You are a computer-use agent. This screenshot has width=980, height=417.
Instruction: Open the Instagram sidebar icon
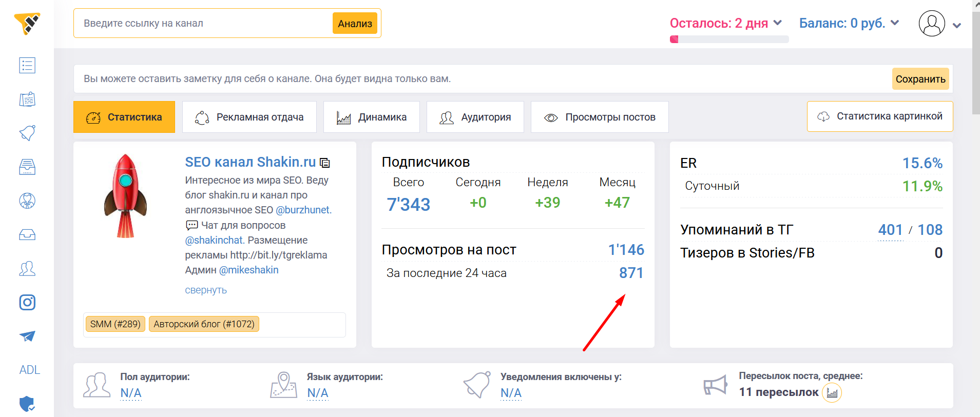tap(27, 302)
